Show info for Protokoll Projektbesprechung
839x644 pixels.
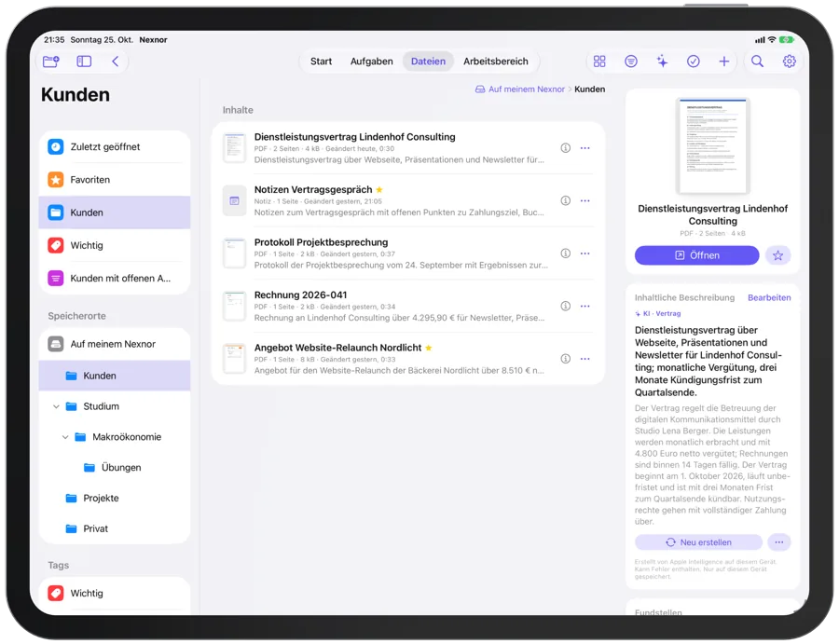pos(565,253)
